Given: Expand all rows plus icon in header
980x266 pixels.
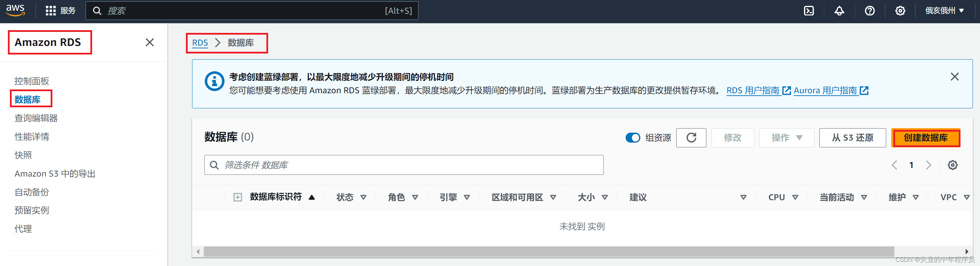Looking at the screenshot, I should [238, 197].
